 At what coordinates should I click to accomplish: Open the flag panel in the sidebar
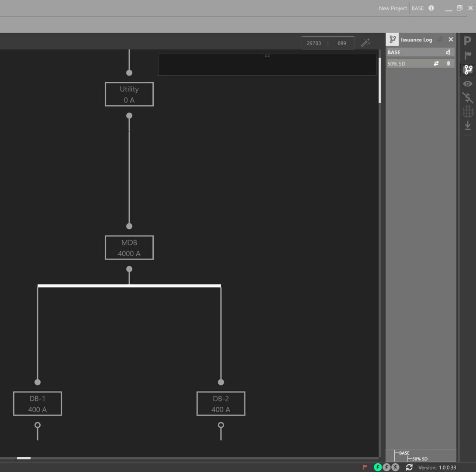coord(468,55)
